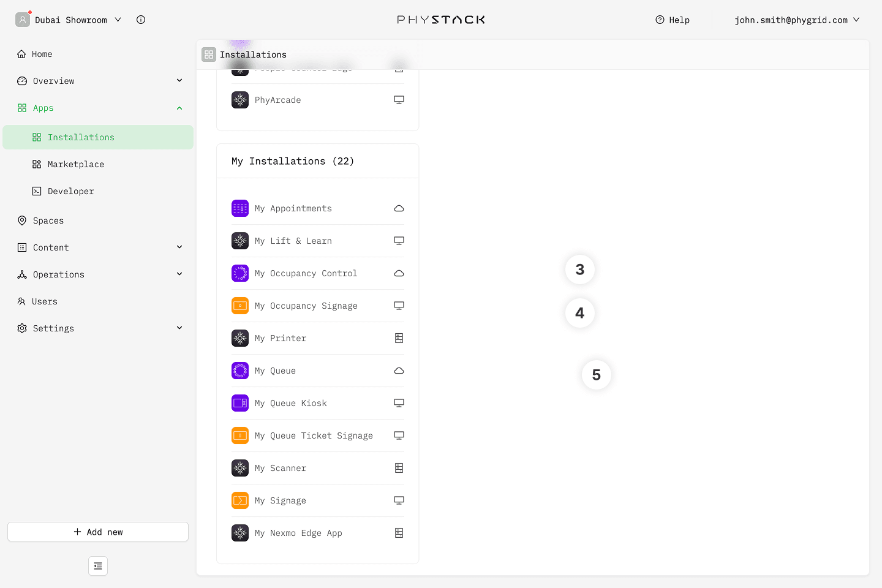
Task: Click cloud icon on My Queue row
Action: pos(399,371)
